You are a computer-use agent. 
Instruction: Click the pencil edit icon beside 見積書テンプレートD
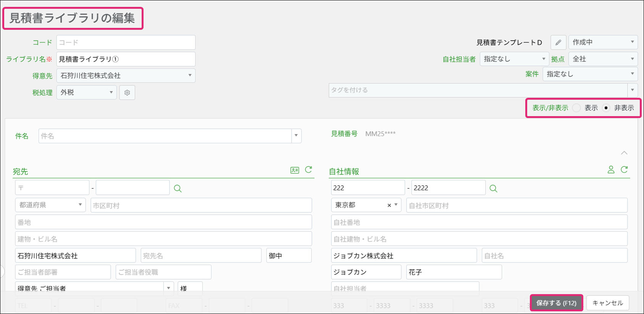558,42
